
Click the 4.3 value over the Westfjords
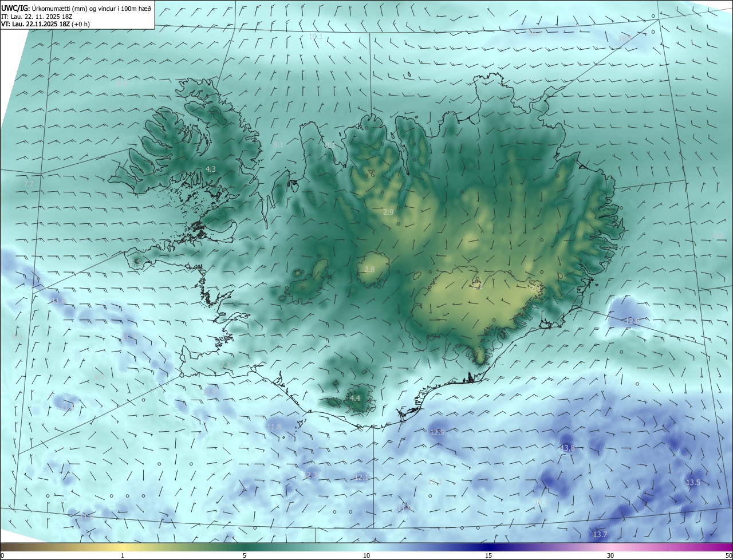click(211, 169)
